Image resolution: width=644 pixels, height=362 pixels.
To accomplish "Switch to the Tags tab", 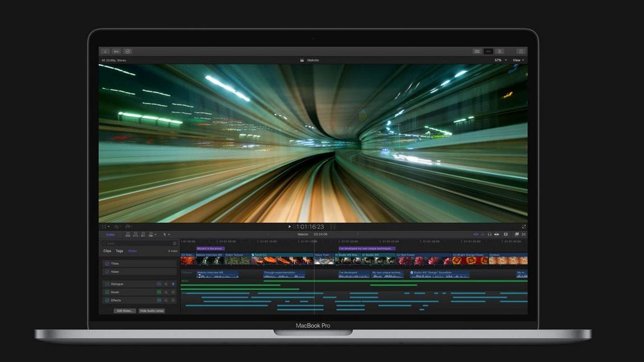I will [x=119, y=251].
